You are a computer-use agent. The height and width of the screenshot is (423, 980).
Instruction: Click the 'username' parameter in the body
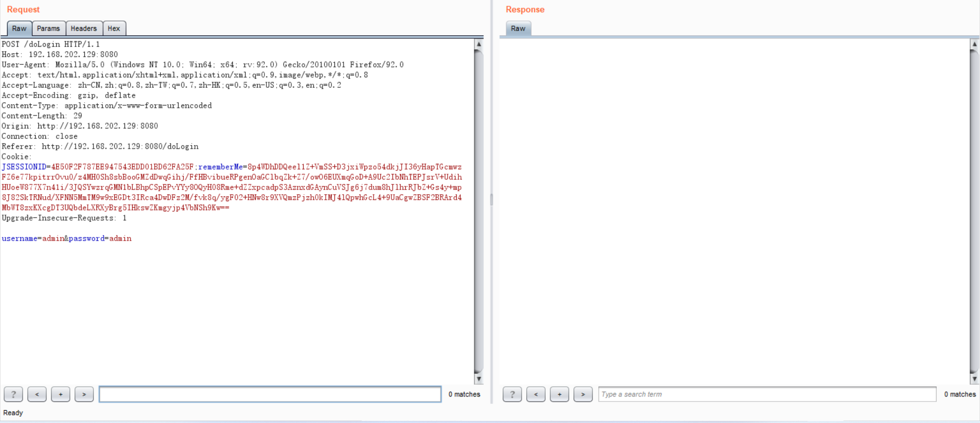pos(19,239)
